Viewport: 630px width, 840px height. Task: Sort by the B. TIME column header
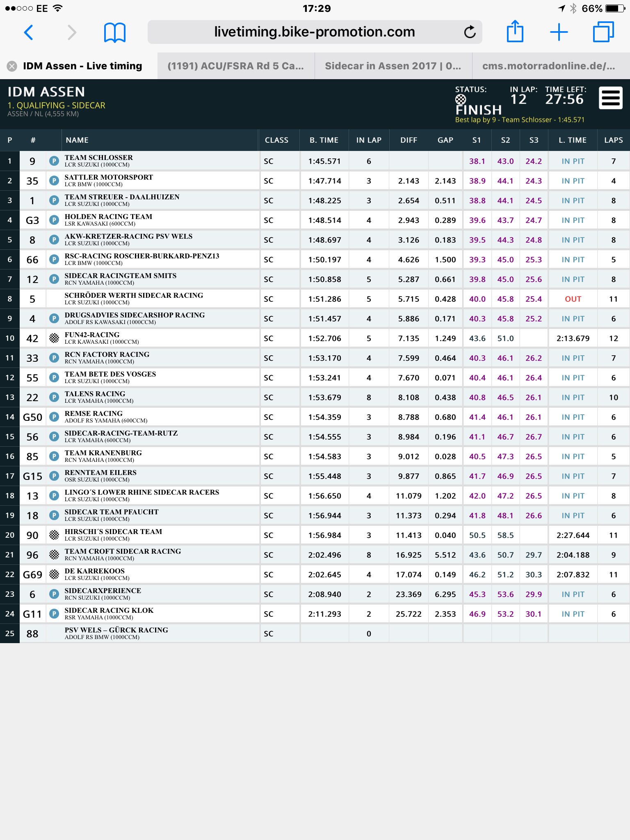324,140
